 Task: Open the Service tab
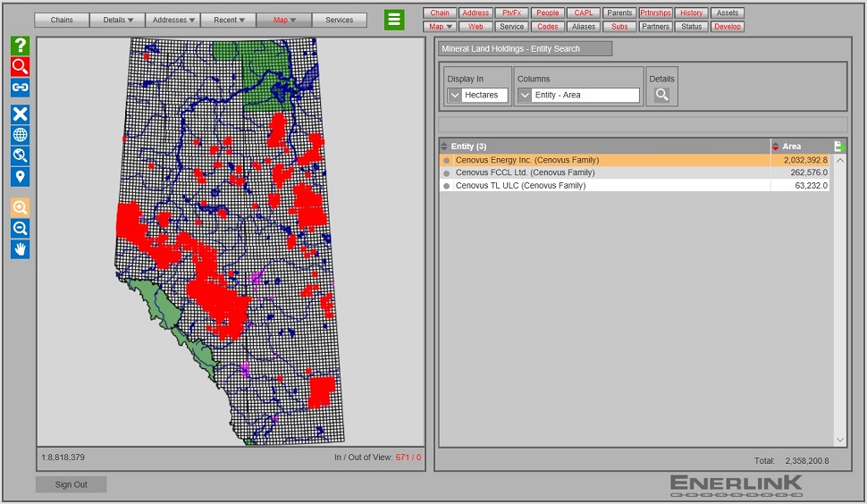511,27
